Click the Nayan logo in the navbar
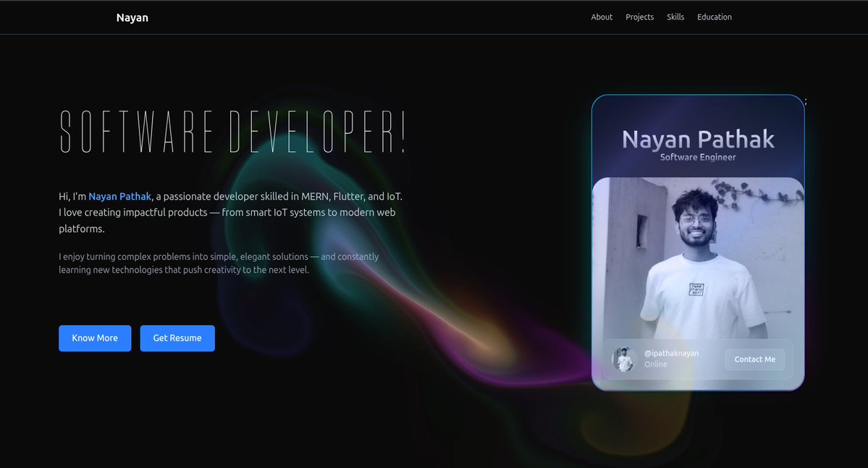 click(132, 17)
